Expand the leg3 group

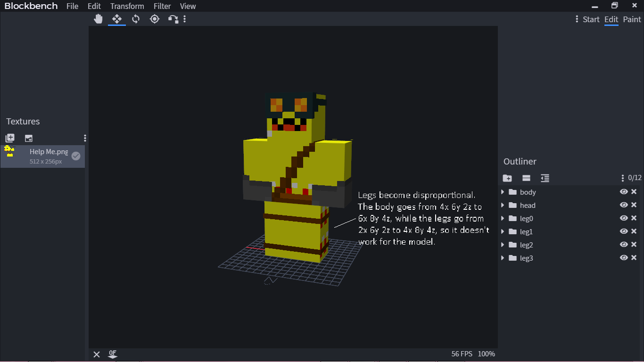pyautogui.click(x=502, y=258)
